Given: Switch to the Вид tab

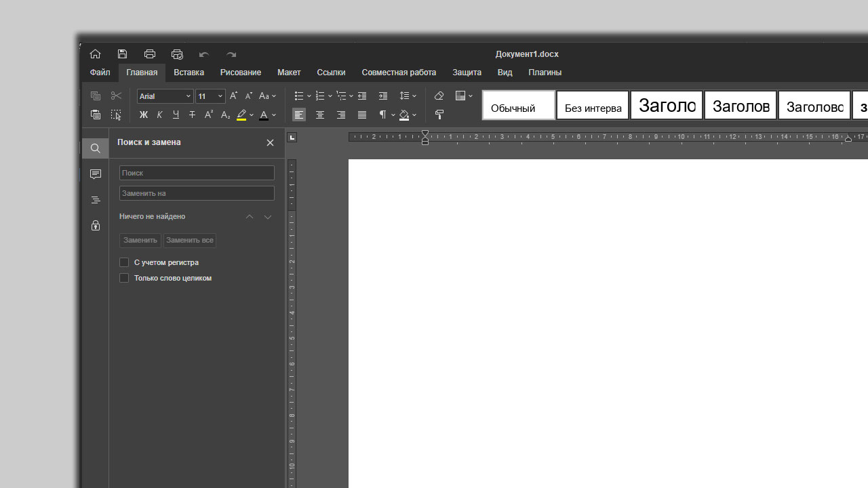Looking at the screenshot, I should [505, 73].
